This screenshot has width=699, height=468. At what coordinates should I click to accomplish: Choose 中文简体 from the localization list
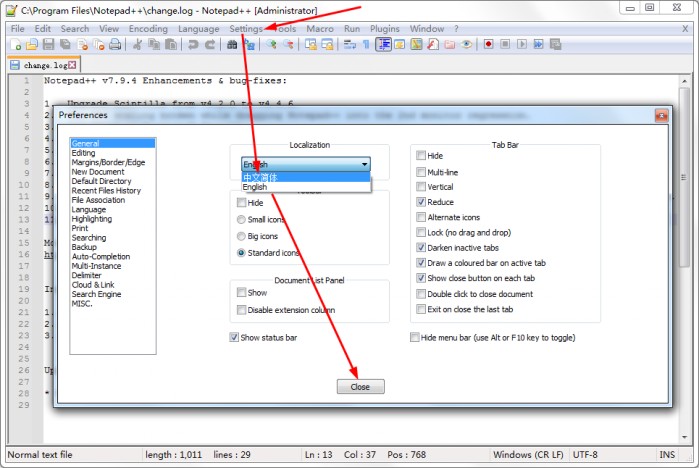pos(306,177)
